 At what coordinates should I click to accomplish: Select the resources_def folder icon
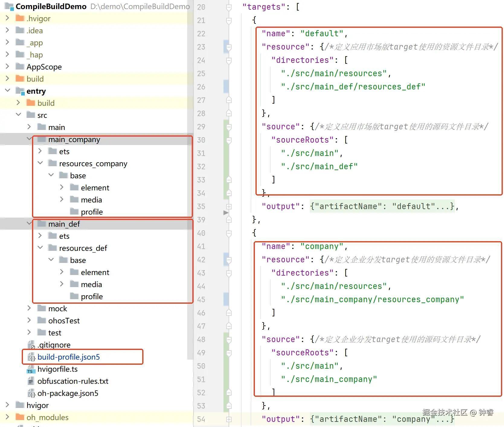53,248
